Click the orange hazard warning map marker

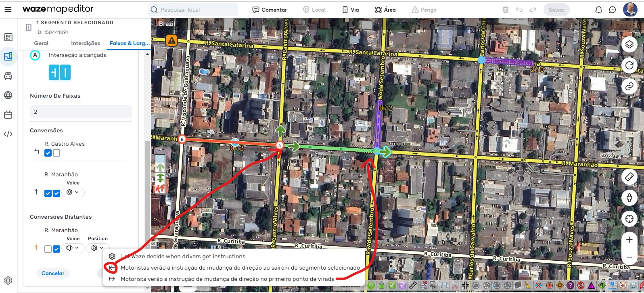[x=172, y=40]
